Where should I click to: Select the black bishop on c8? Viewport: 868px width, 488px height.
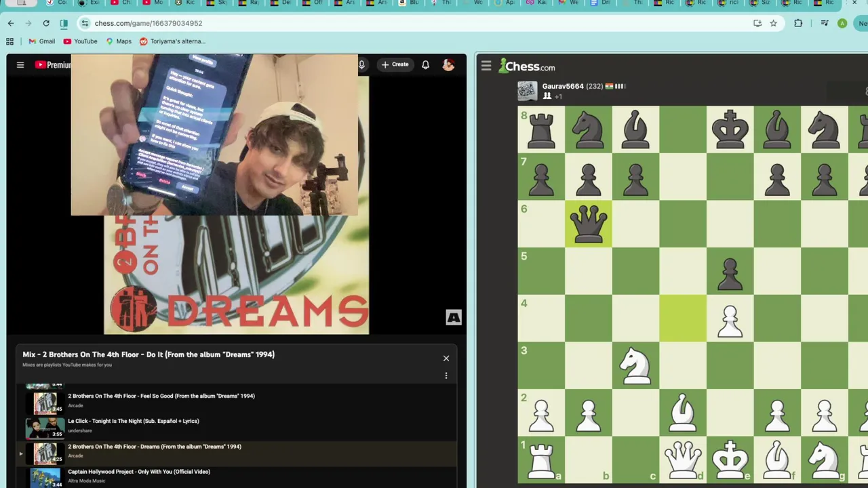636,129
